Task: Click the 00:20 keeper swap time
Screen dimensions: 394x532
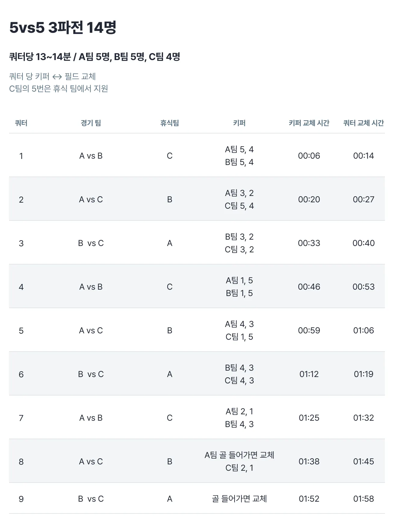Action: [x=309, y=199]
